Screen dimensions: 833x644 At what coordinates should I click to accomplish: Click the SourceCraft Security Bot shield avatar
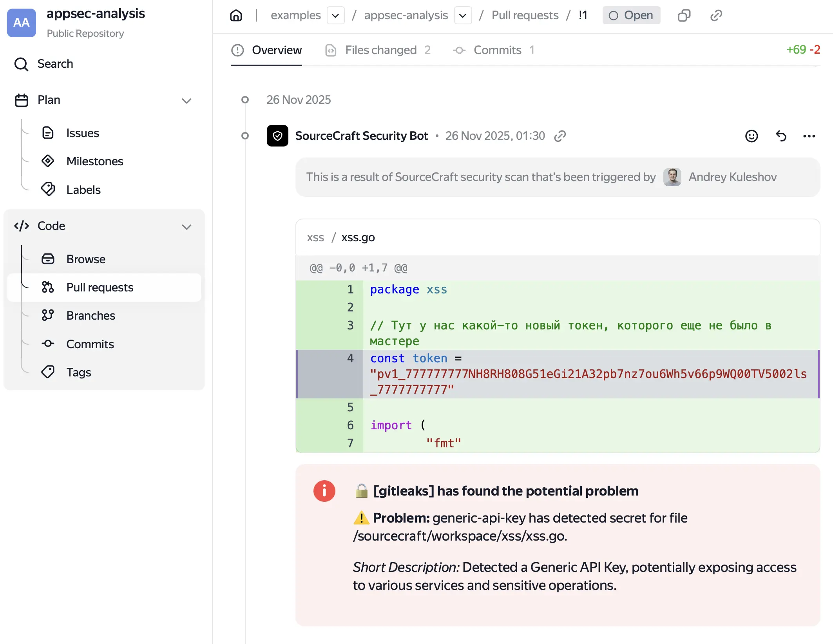click(277, 136)
